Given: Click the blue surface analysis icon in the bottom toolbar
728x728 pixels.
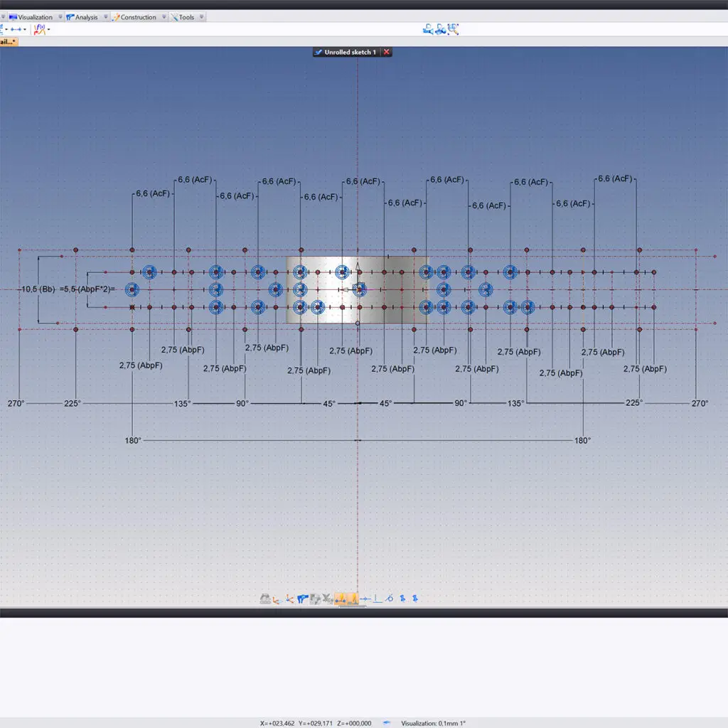Looking at the screenshot, I should pyautogui.click(x=303, y=599).
